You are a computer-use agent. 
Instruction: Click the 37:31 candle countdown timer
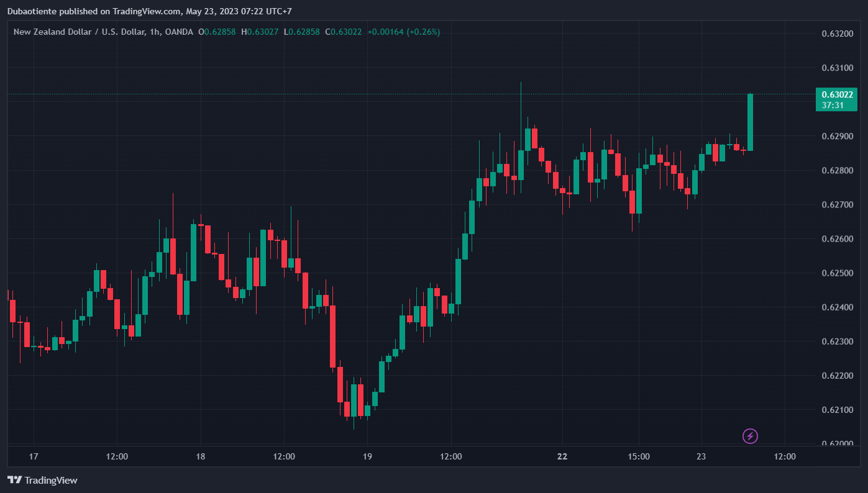(832, 106)
